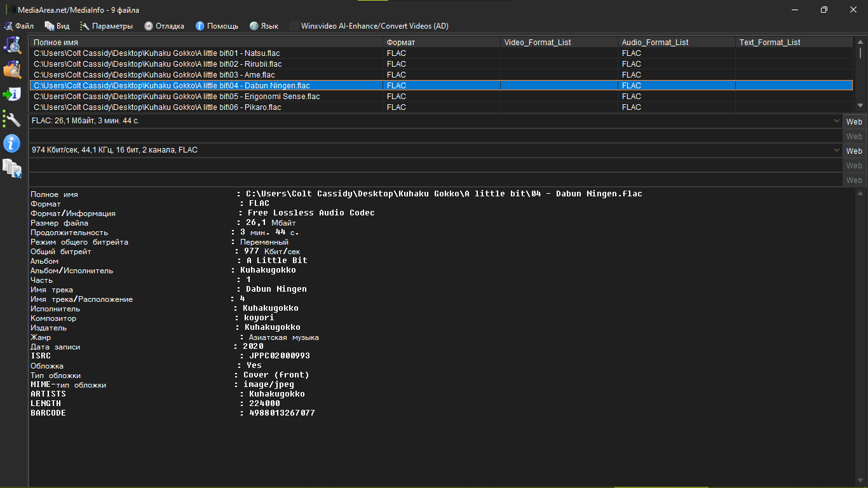The width and height of the screenshot is (868, 488).
Task: Click the Альбом value A Little Bit
Action: point(277,261)
